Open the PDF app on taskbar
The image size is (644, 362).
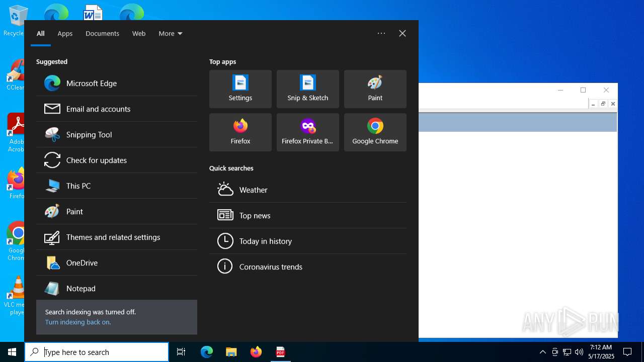[x=281, y=352]
